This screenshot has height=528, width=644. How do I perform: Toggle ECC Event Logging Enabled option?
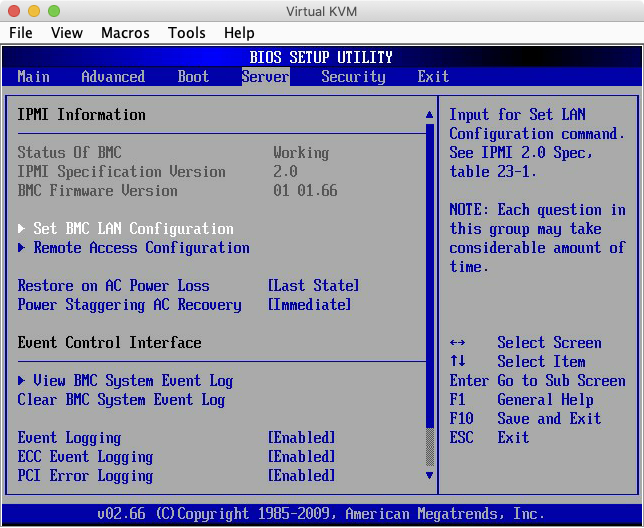[301, 457]
